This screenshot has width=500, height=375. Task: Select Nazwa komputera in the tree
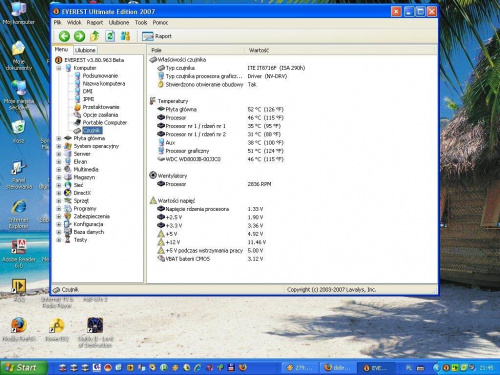104,83
